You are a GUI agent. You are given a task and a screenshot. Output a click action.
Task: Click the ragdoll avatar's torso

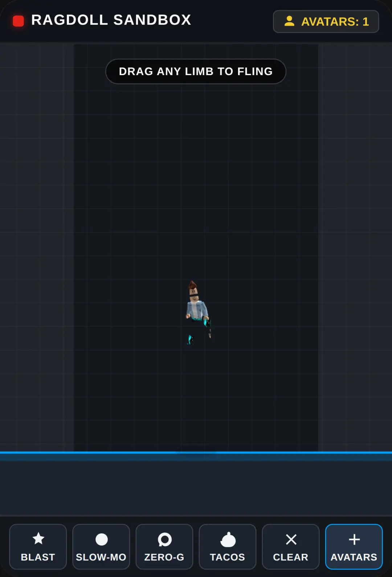(196, 310)
